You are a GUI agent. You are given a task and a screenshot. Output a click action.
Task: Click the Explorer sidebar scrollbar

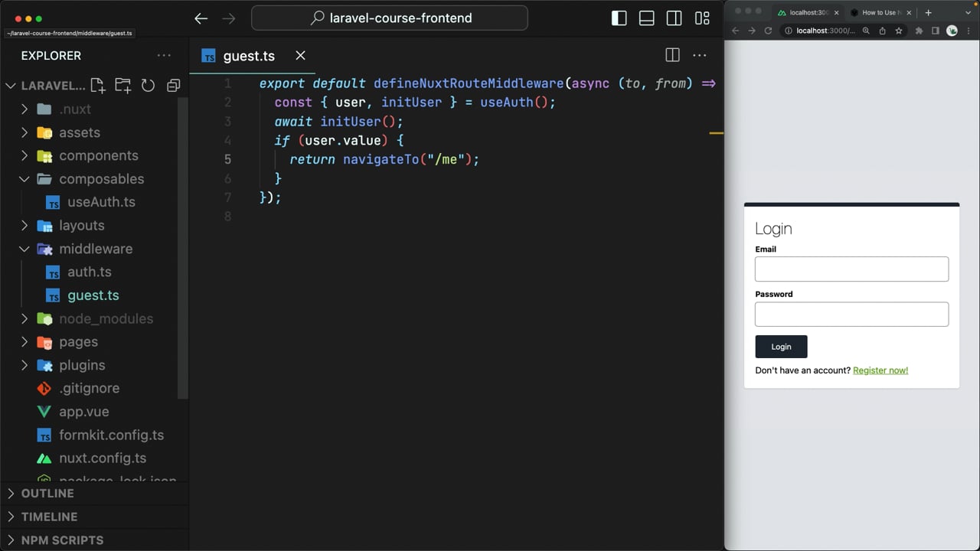(183, 249)
